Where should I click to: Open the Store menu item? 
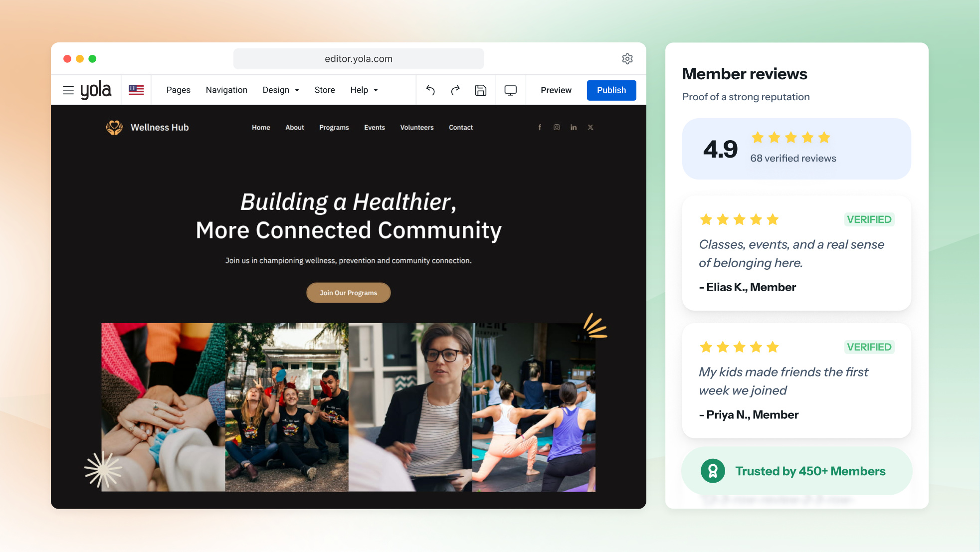click(325, 90)
